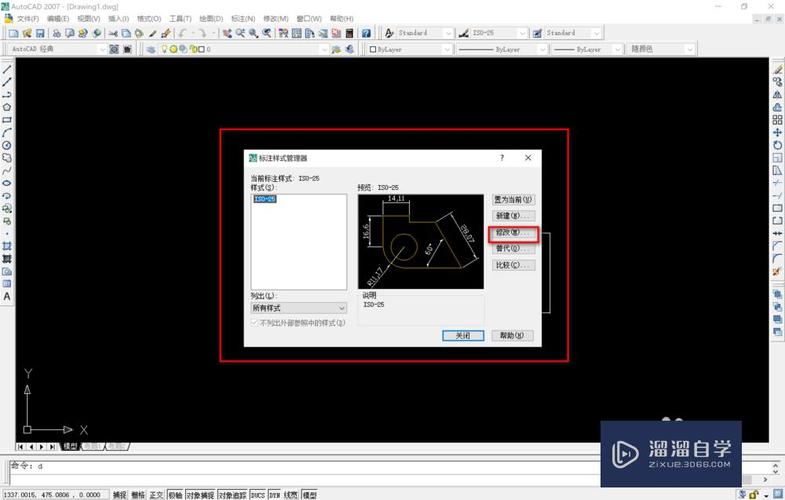This screenshot has width=785, height=500.
Task: Toggle 栅格 grid display in status bar
Action: tap(138, 494)
